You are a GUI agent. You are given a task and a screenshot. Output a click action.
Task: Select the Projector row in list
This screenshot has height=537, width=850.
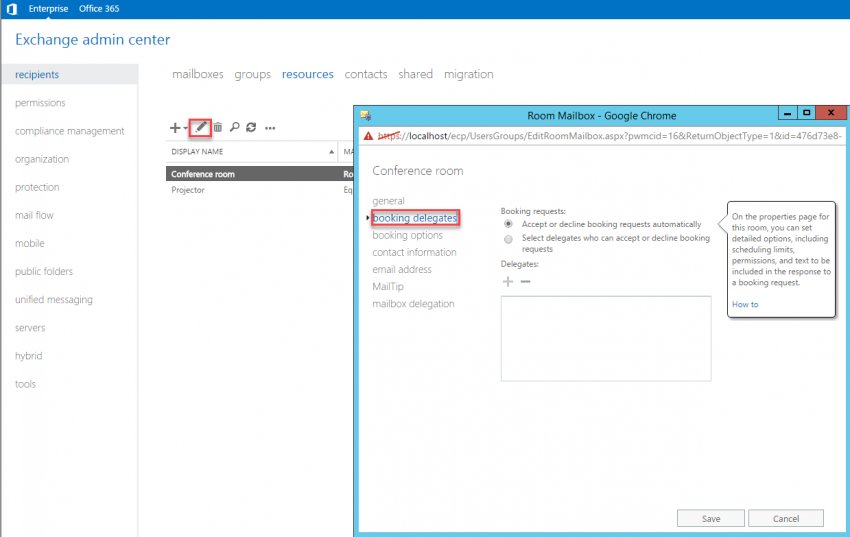coord(188,189)
